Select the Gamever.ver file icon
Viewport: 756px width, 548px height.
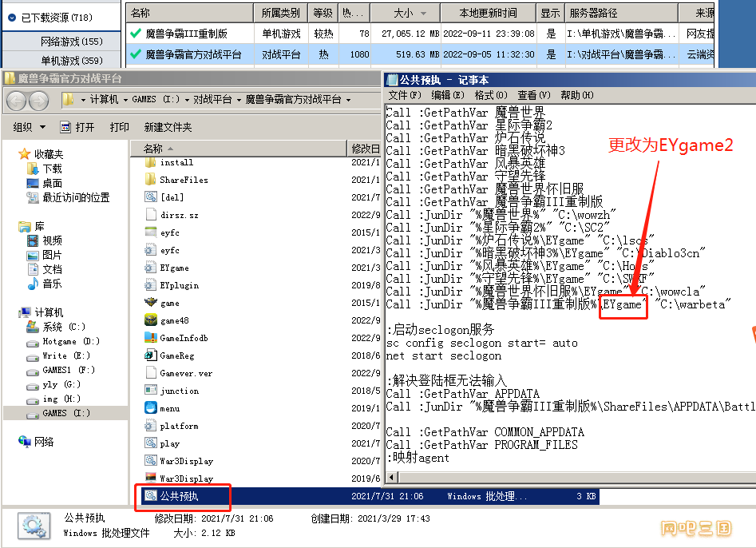[x=150, y=373]
